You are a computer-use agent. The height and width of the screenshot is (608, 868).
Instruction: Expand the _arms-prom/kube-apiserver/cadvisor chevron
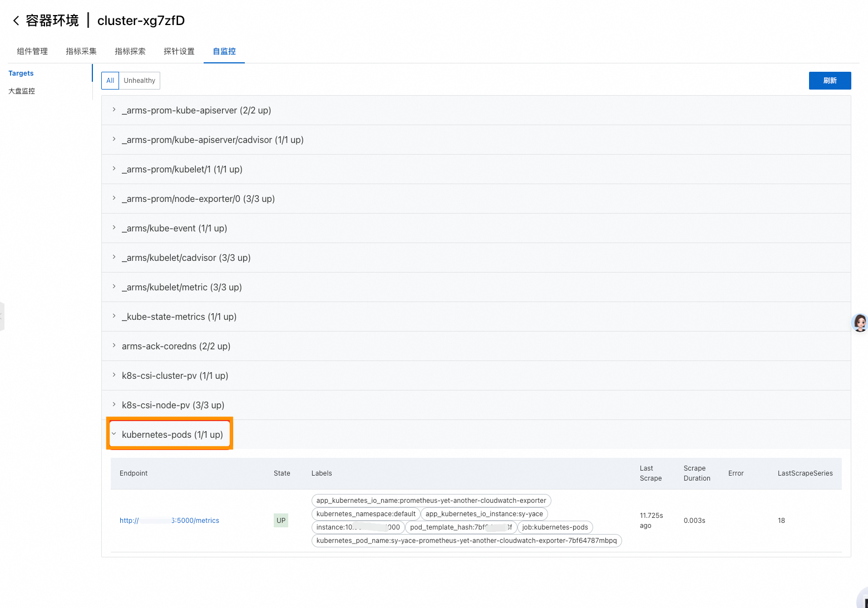[114, 140]
